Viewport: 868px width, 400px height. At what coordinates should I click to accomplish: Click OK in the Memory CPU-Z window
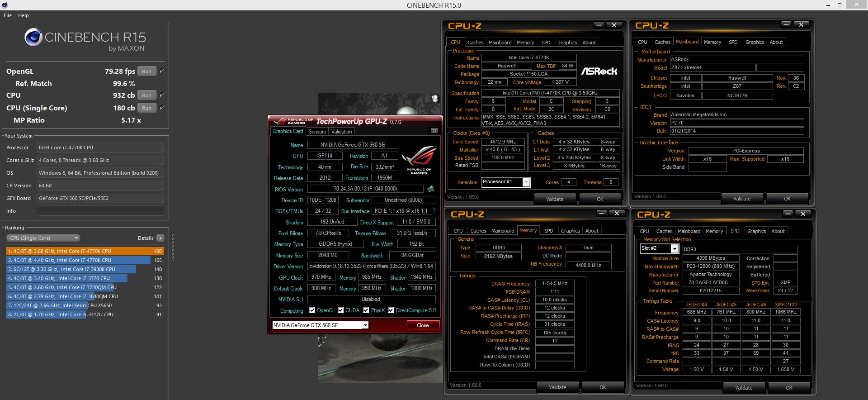pos(603,387)
